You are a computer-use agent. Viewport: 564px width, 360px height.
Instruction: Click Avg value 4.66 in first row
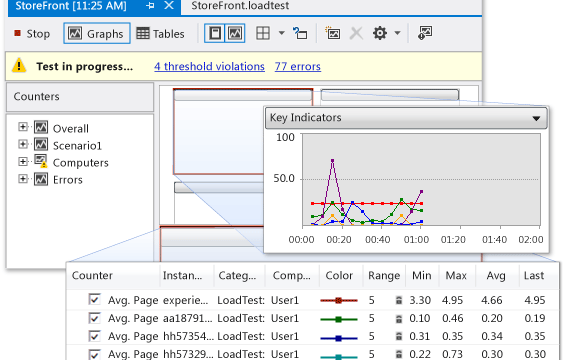coord(492,300)
